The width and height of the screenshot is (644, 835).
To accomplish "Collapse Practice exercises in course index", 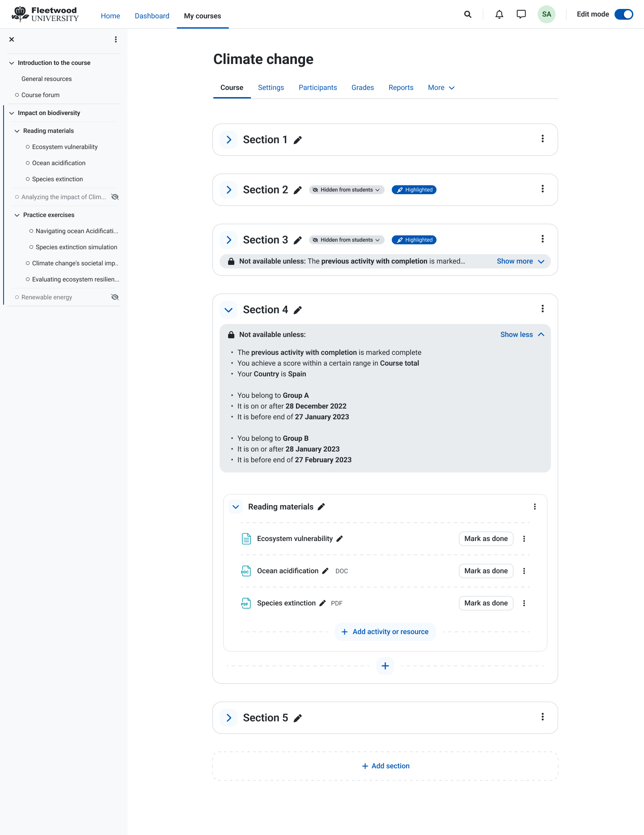I will point(17,215).
